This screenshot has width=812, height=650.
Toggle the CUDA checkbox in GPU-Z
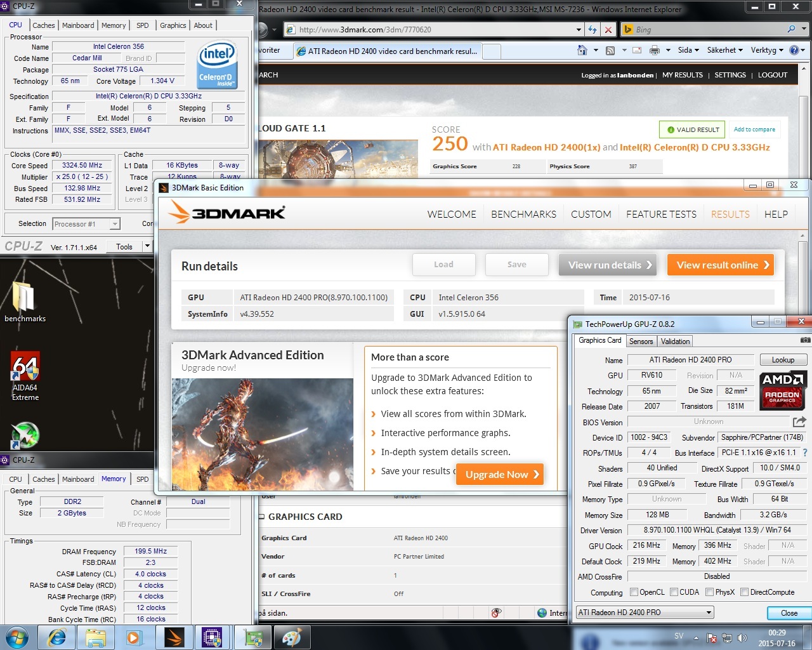pyautogui.click(x=674, y=592)
